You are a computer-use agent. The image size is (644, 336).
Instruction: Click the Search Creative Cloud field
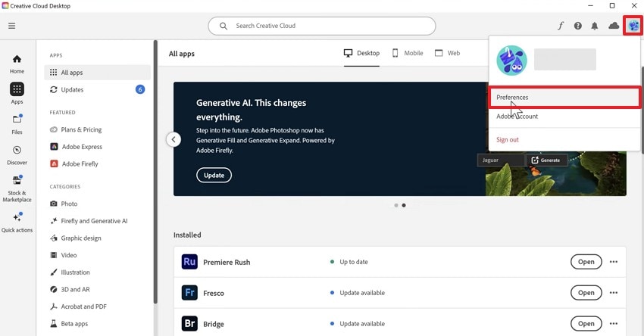(x=321, y=26)
